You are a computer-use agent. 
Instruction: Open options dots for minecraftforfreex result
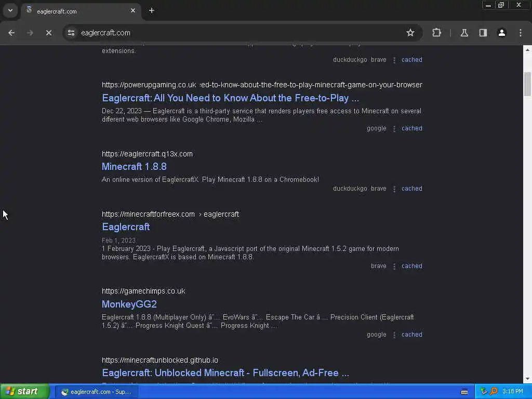pos(394,267)
